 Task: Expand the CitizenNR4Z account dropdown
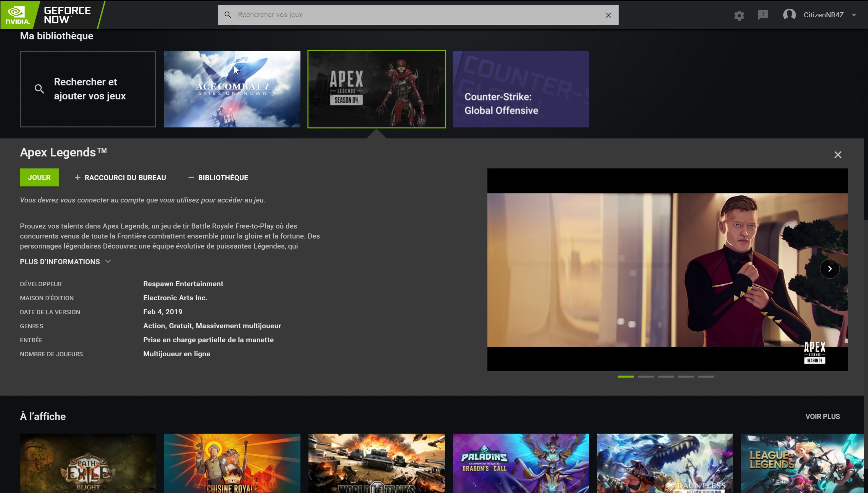click(x=854, y=15)
